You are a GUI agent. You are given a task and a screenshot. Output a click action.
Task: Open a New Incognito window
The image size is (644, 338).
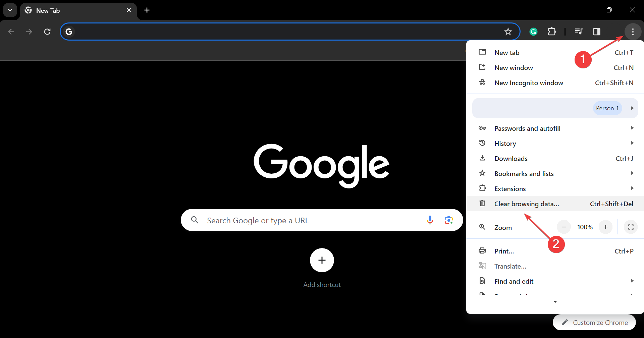click(555, 83)
